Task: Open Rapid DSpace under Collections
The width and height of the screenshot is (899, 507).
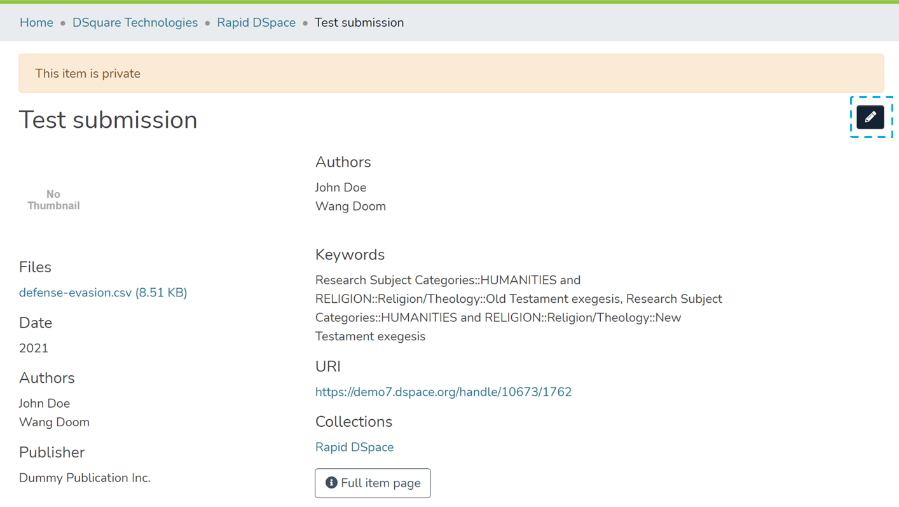Action: 354,447
